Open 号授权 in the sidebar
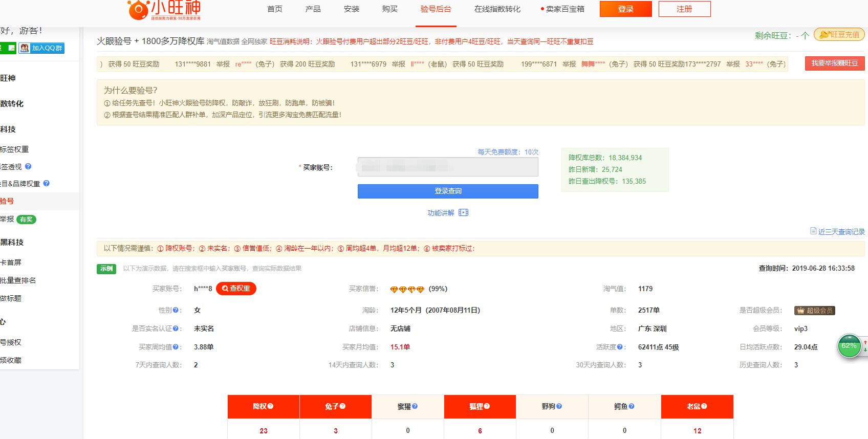Viewport: 868px width, 439px height. click(x=11, y=342)
